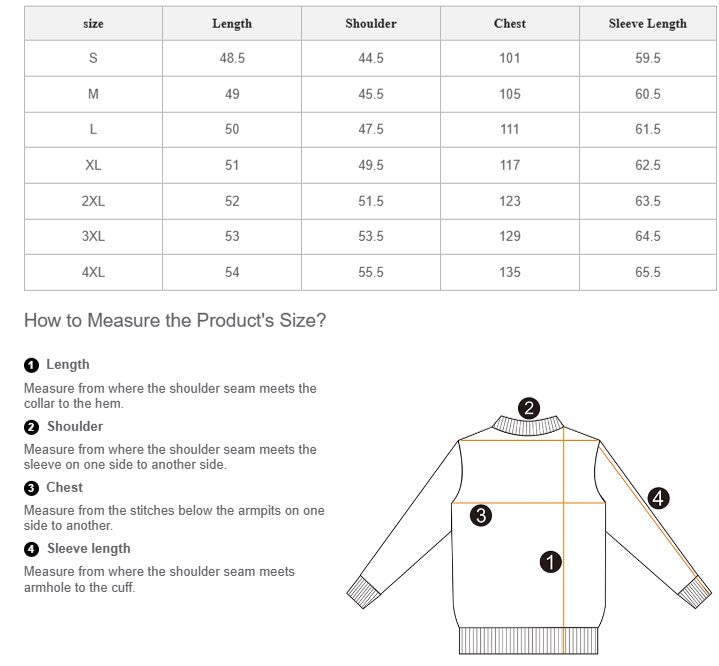
Task: Click the "Sleeve Length" table column header
Action: click(x=647, y=23)
